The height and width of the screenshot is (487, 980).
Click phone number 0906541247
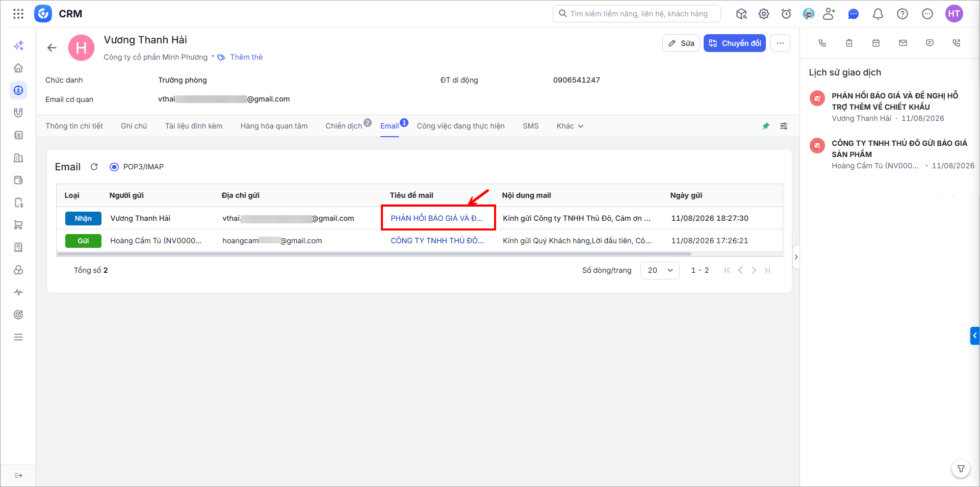coord(576,80)
